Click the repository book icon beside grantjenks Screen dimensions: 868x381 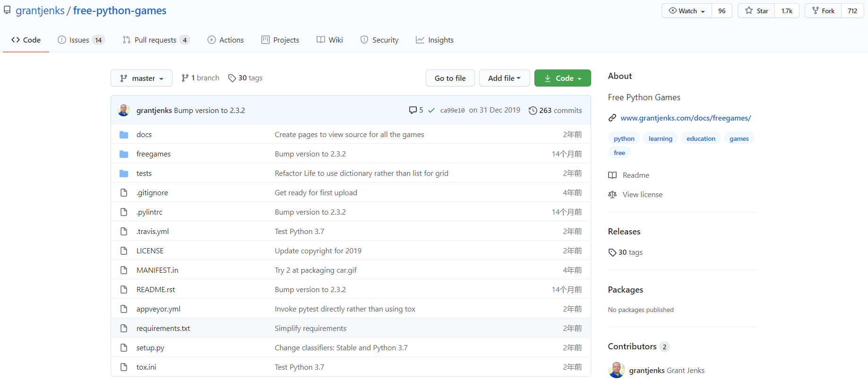click(x=7, y=10)
